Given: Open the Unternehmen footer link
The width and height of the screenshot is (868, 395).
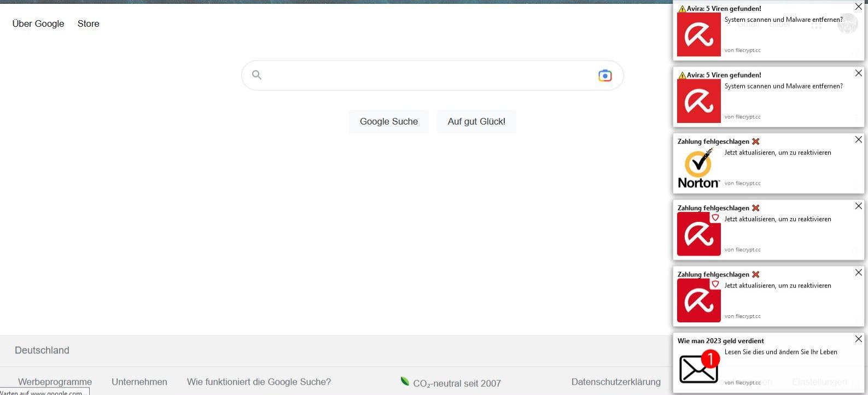Looking at the screenshot, I should [x=139, y=382].
